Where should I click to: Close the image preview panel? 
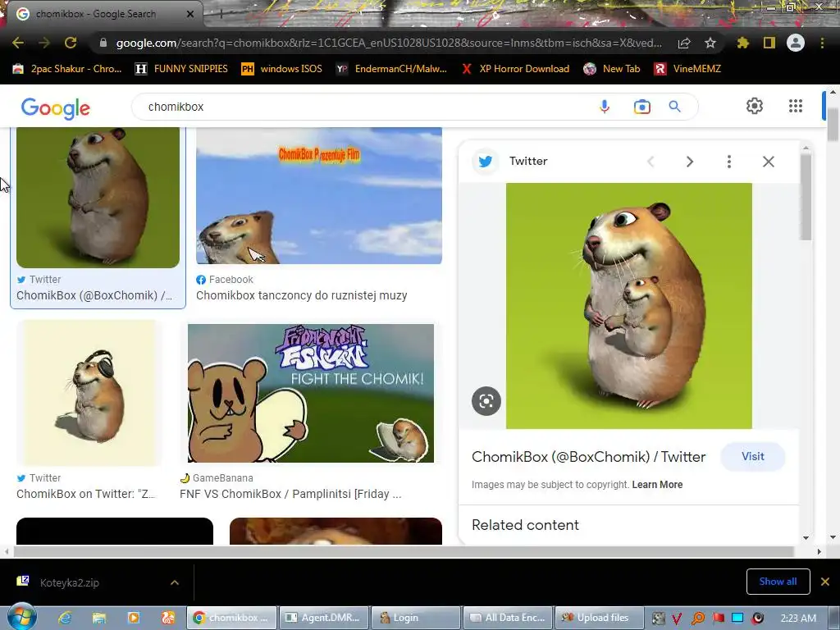click(x=768, y=162)
